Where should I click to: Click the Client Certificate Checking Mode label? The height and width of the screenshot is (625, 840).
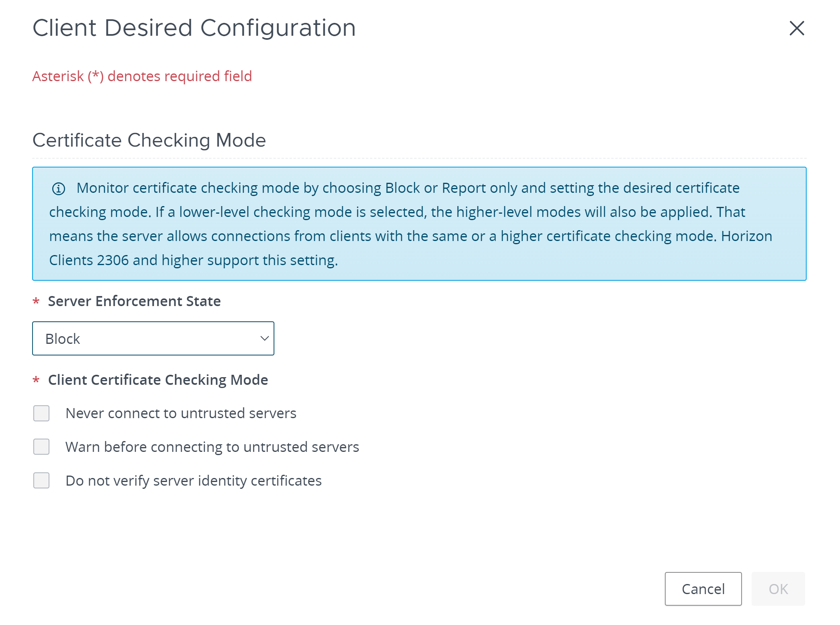coord(158,380)
